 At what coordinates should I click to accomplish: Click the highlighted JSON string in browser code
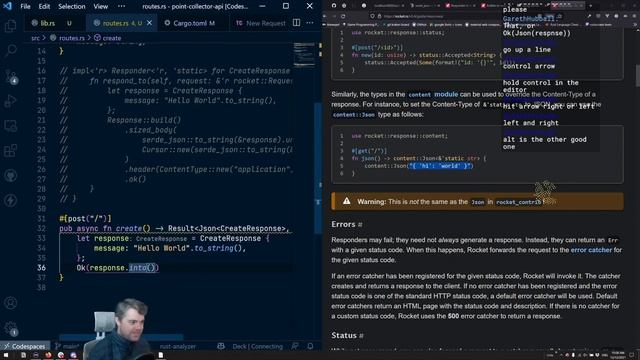[x=441, y=166]
